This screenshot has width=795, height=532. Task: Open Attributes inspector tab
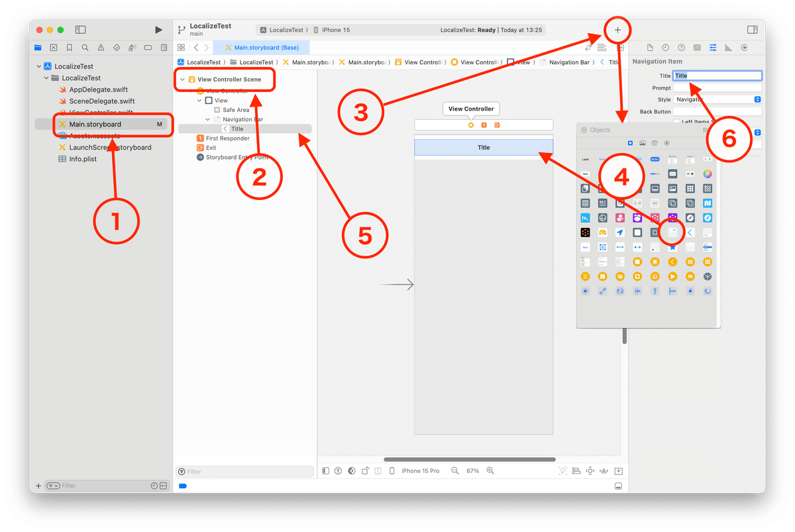click(x=713, y=48)
